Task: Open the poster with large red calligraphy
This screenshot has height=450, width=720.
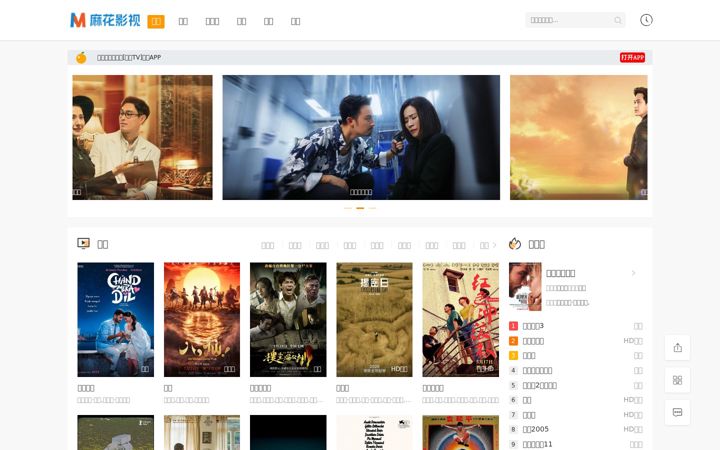Action: pos(461,320)
